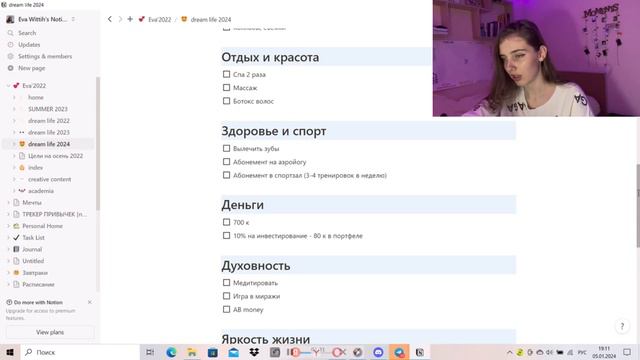This screenshot has width=640, height=360.
Task: Click the Windows search box 'Поиск'
Action: 80,352
